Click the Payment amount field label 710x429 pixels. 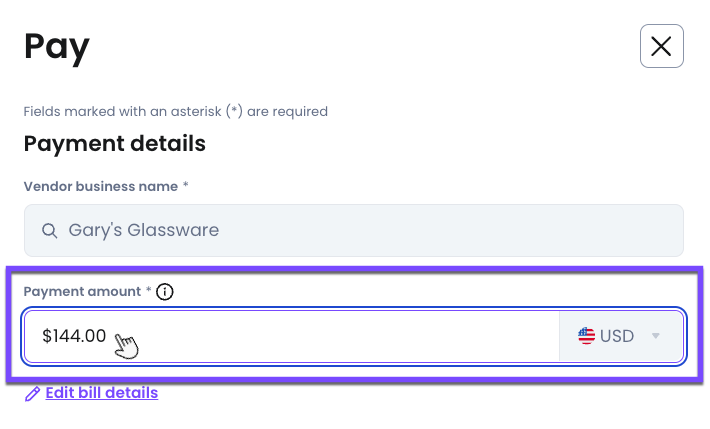click(x=83, y=292)
